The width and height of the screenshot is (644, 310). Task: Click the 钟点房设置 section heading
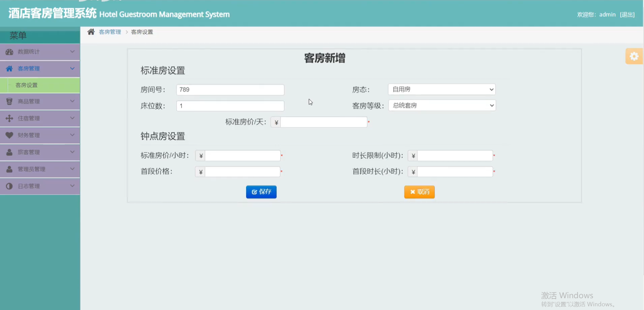(163, 136)
